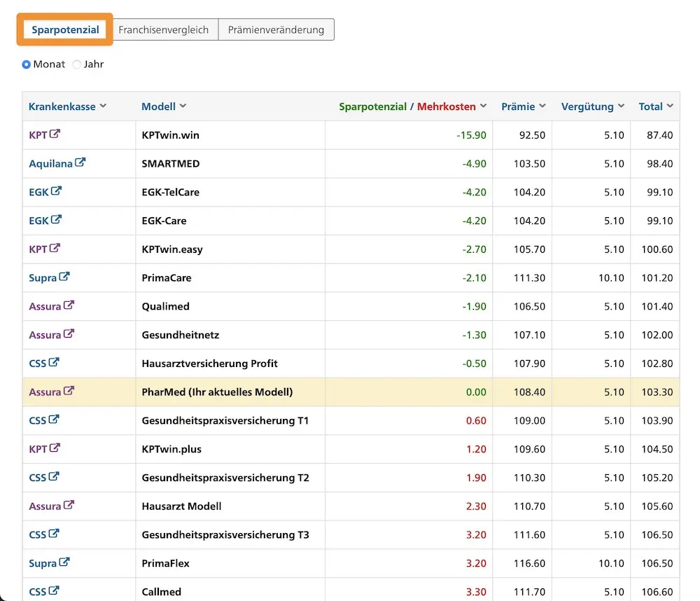
Task: Click the external link icon in the EGK-TelCare row
Action: click(56, 191)
